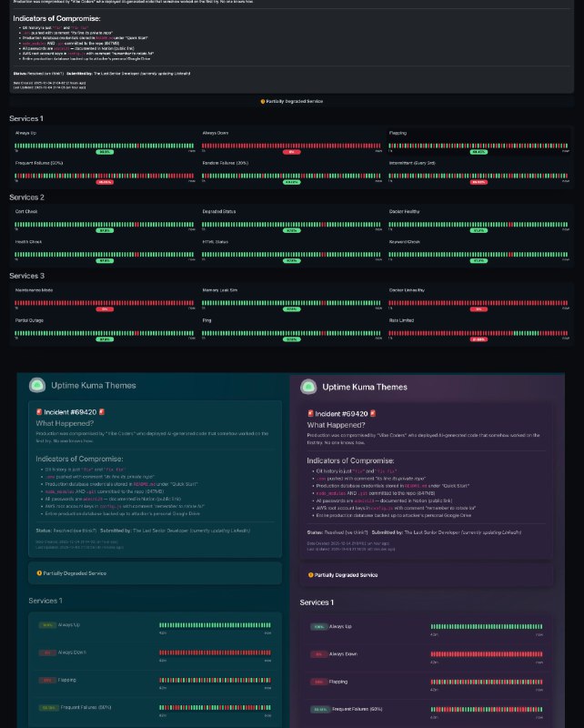
Task: Click Always Down heartbeat bar in top panel
Action: coord(291,146)
